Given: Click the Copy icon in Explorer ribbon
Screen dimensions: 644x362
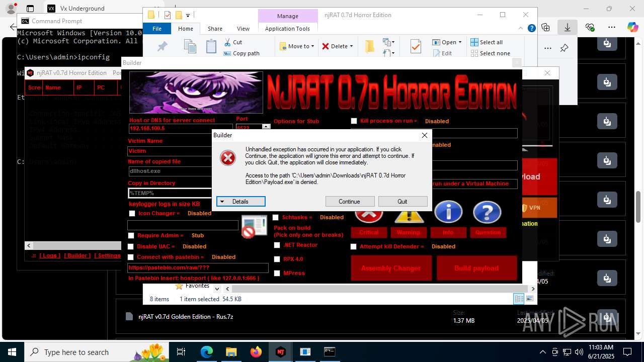Looking at the screenshot, I should pos(190,47).
